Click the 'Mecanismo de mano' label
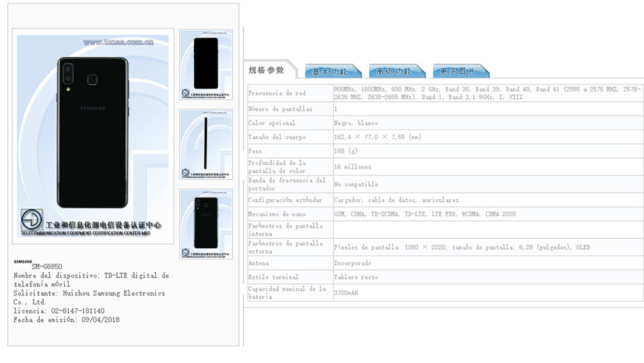The width and height of the screenshot is (644, 363). click(x=276, y=214)
